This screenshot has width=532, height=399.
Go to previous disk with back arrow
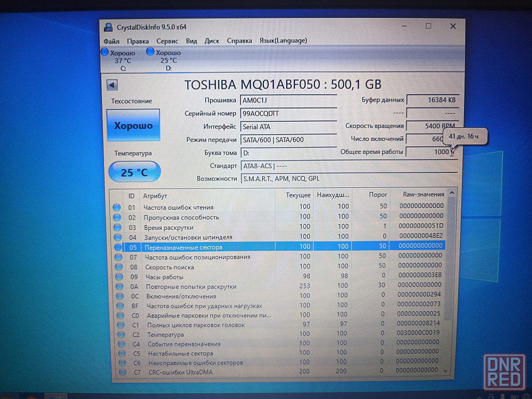point(112,85)
